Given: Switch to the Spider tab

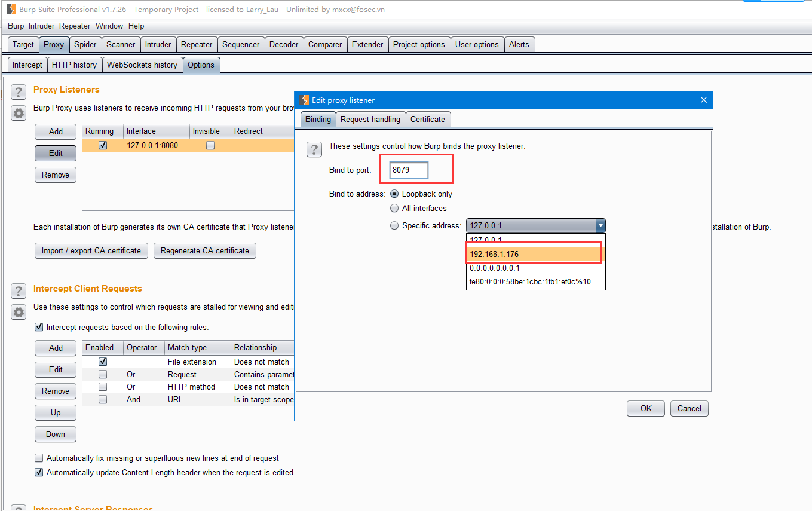Looking at the screenshot, I should click(85, 44).
